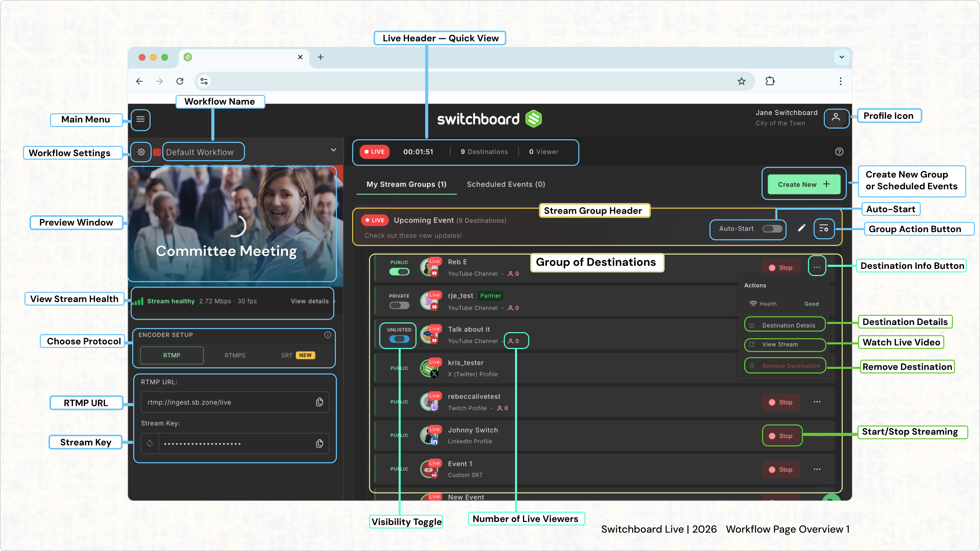The width and height of the screenshot is (980, 551).
Task: Click the stream health signal bars icon
Action: pyautogui.click(x=138, y=301)
